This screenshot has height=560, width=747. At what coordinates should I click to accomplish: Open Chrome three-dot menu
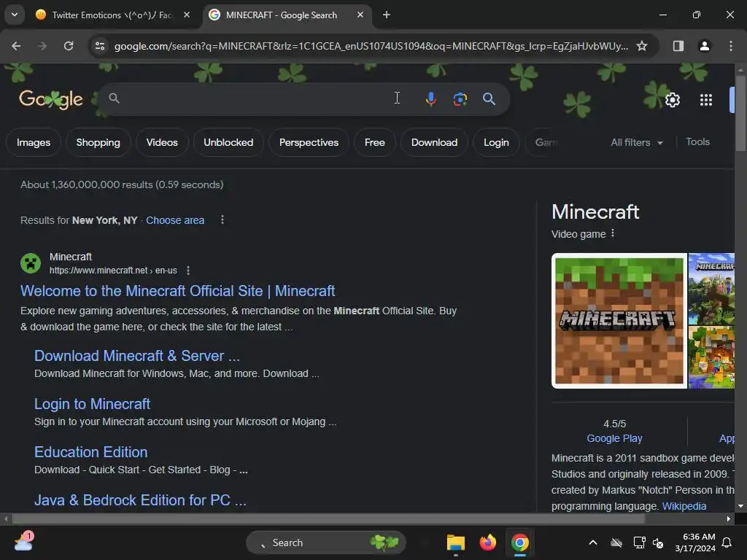click(x=731, y=46)
